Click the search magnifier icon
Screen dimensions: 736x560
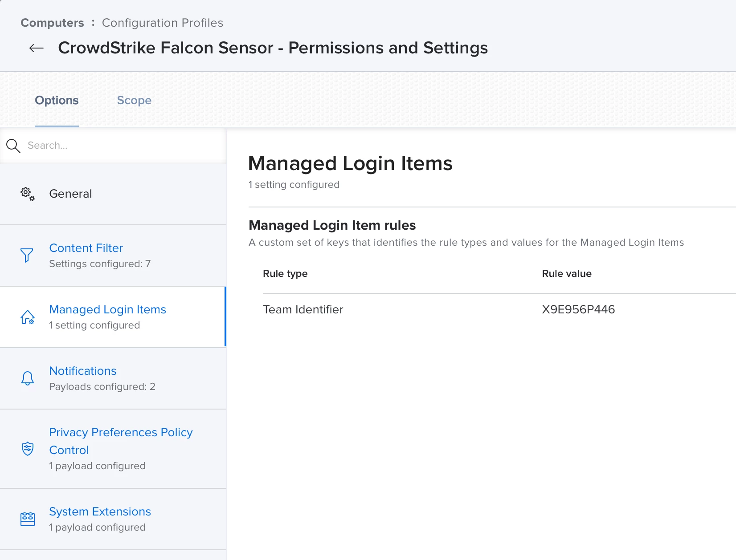[x=13, y=146]
